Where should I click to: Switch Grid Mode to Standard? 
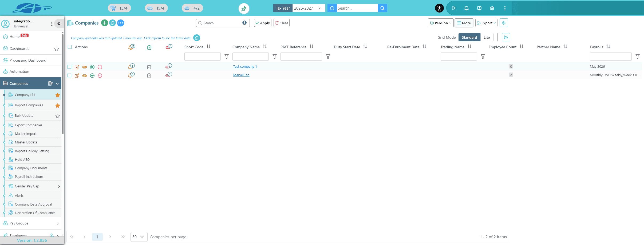469,37
